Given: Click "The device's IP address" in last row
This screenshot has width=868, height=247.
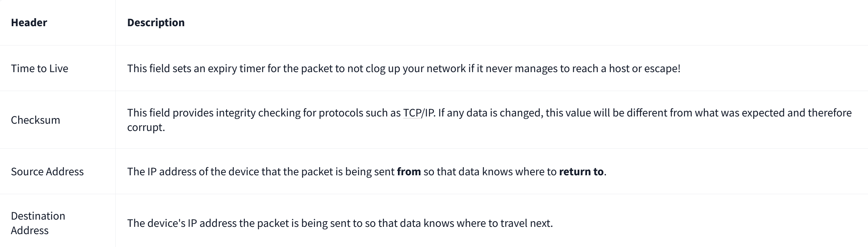Looking at the screenshot, I should 182,223.
